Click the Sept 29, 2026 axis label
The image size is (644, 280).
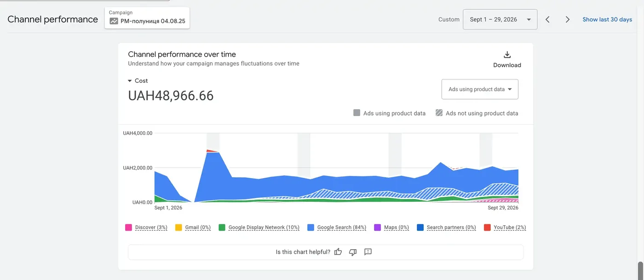click(x=503, y=208)
